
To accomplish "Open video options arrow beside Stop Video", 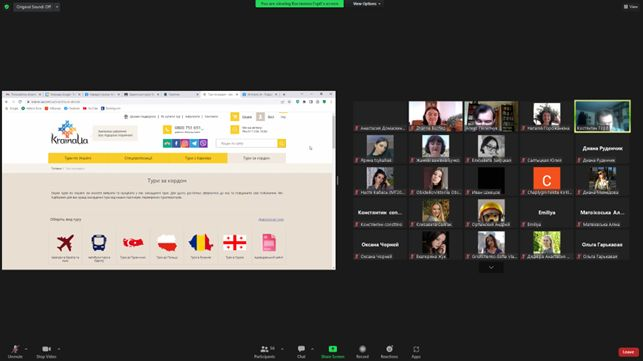I will point(59,349).
